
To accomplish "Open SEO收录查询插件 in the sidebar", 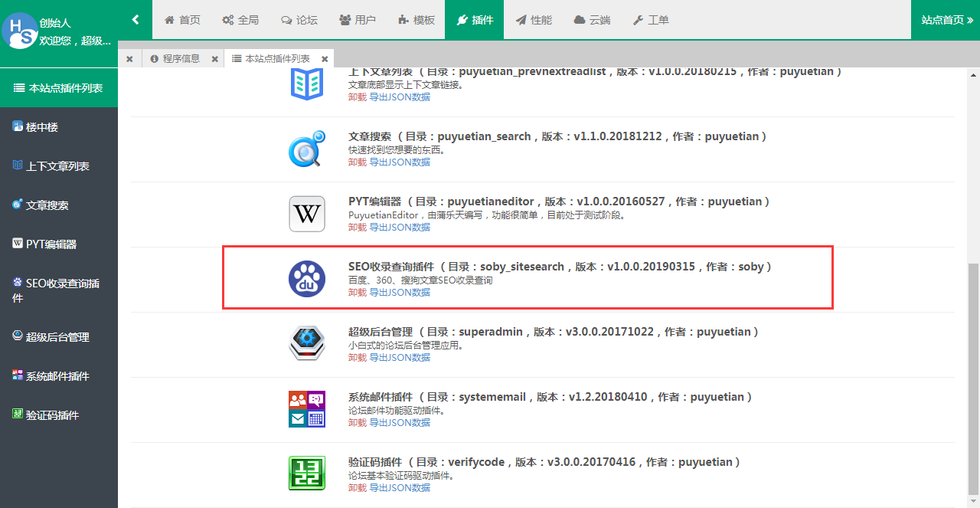I will tap(59, 290).
